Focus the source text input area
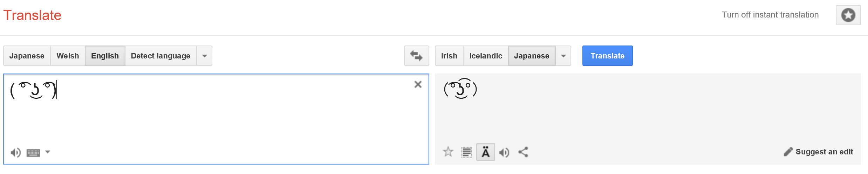Viewport: 868px width, 174px height. [216, 119]
